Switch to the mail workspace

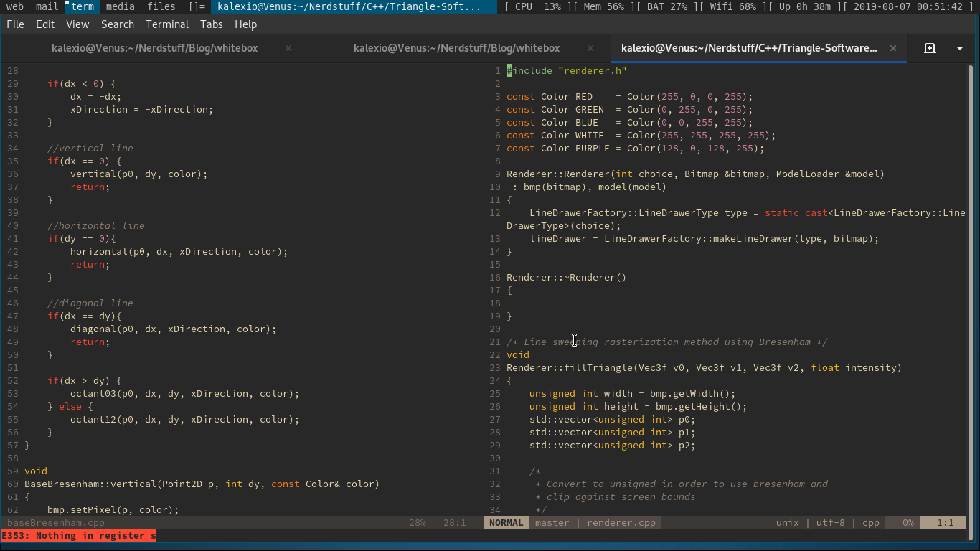47,6
